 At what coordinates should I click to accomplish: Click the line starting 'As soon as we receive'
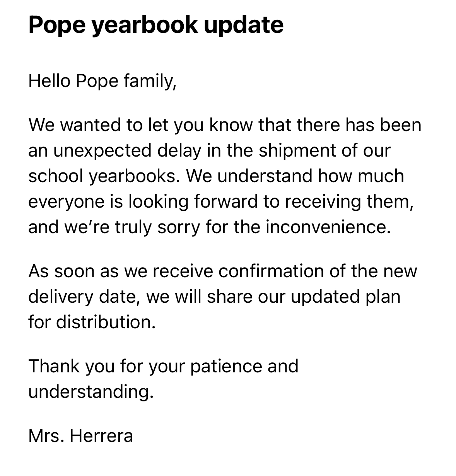pos(223,271)
